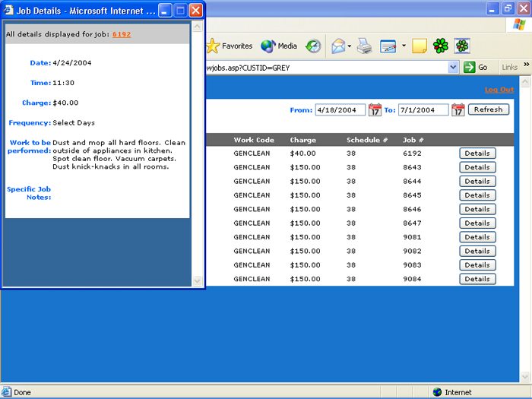532x399 pixels.
Task: Click the From date input field
Action: tap(340, 110)
